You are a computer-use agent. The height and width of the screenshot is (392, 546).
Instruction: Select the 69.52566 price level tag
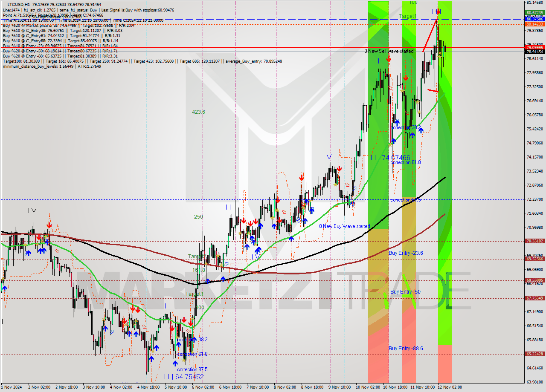point(534,259)
